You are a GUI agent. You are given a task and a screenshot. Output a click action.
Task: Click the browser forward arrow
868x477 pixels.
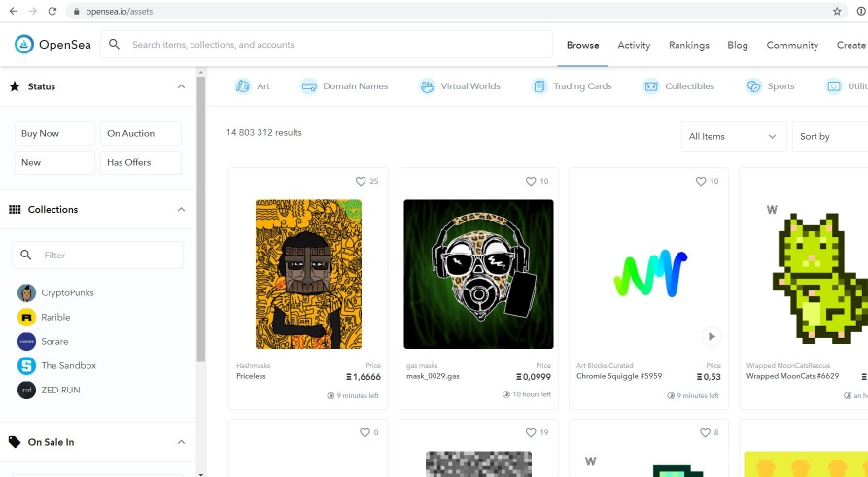click(33, 11)
